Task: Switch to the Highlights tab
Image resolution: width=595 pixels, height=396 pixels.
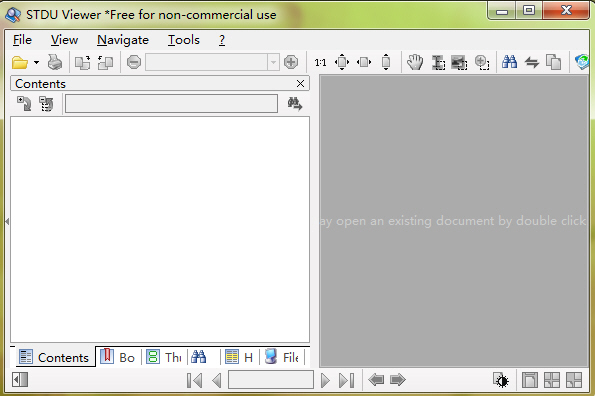Action: click(x=239, y=357)
